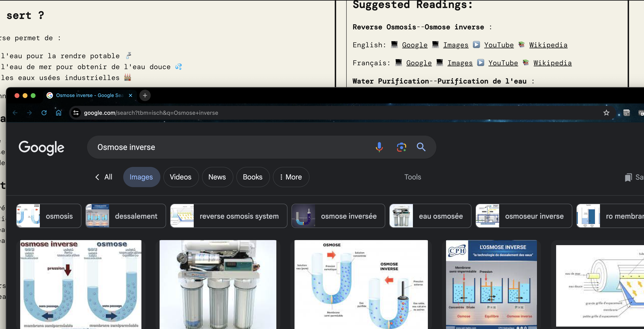Bookmark this page with star icon
644x329 pixels.
(x=606, y=113)
